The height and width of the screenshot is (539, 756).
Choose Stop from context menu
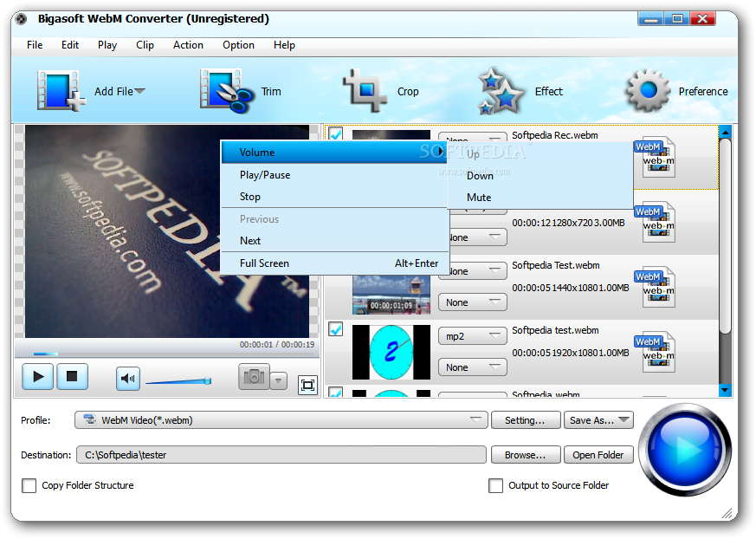pos(334,197)
